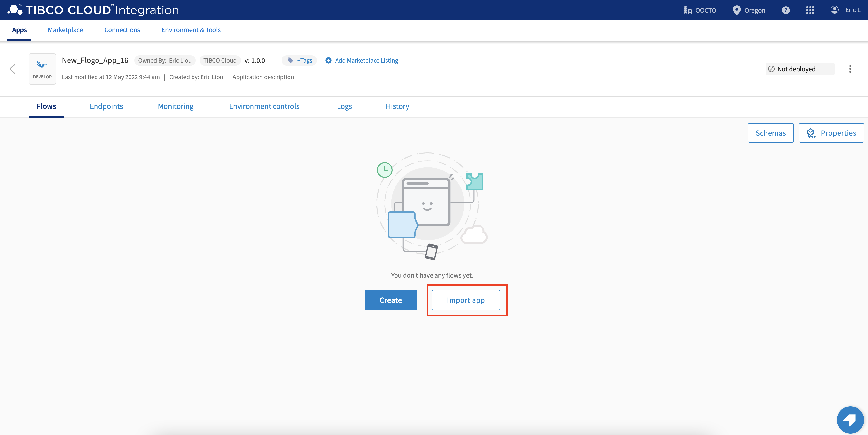Expand version v: 1.0.0 dropdown
The width and height of the screenshot is (868, 435).
[x=255, y=60]
